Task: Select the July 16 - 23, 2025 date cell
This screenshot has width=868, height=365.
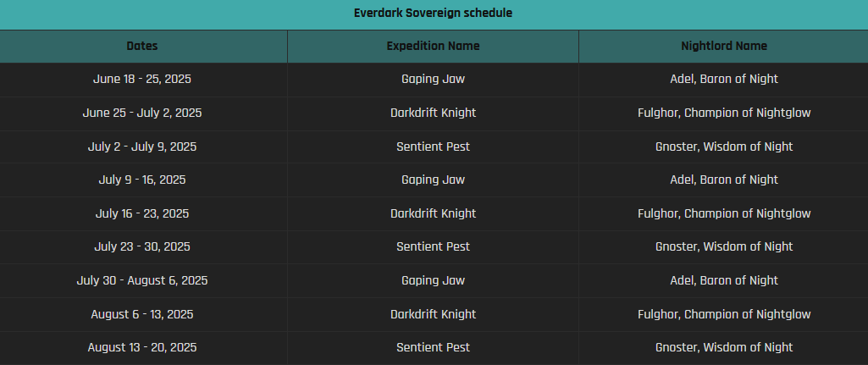Action: (142, 213)
